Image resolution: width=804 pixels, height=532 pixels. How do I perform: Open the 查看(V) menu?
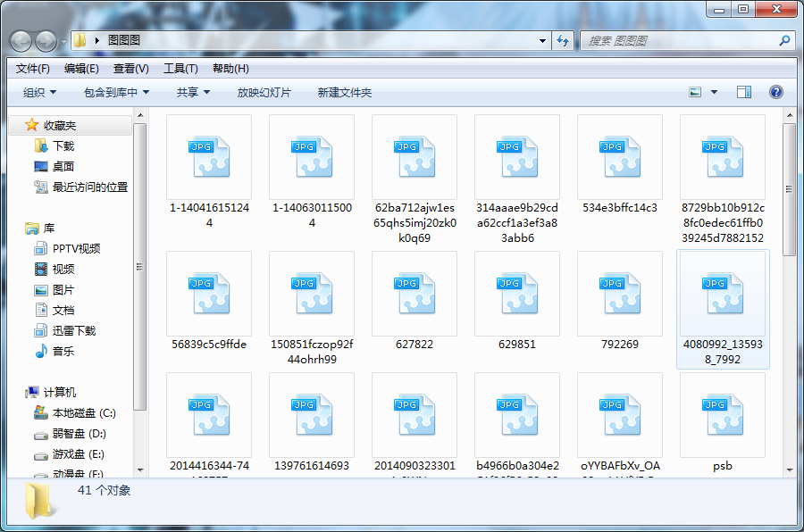[131, 69]
